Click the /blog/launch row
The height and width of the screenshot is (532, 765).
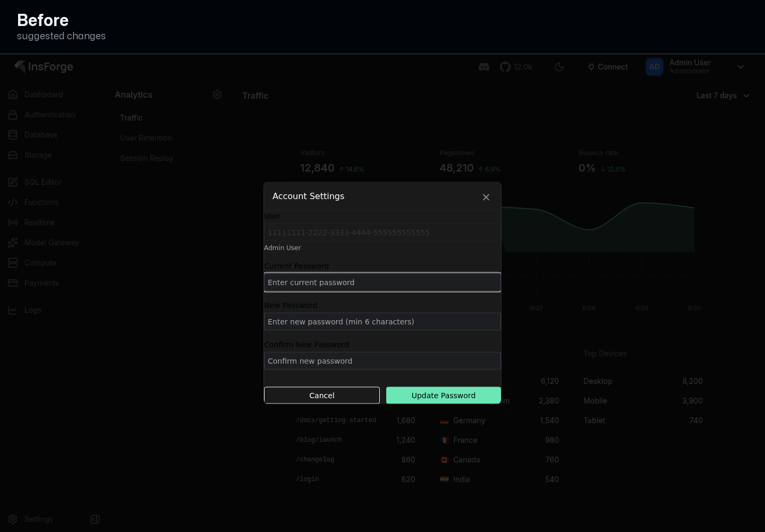pos(355,440)
